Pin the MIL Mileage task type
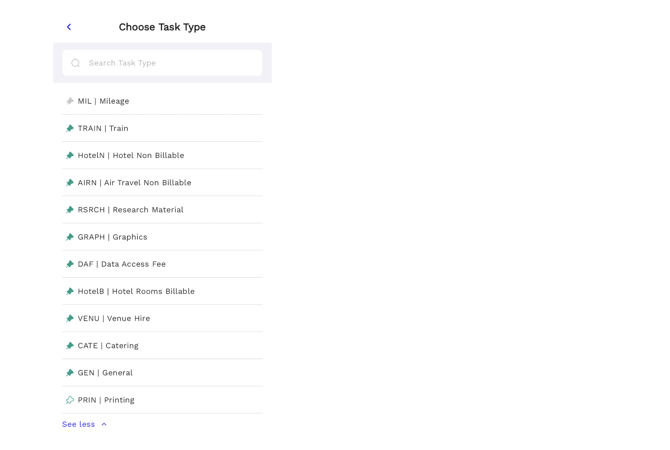670x450 pixels. coord(70,101)
